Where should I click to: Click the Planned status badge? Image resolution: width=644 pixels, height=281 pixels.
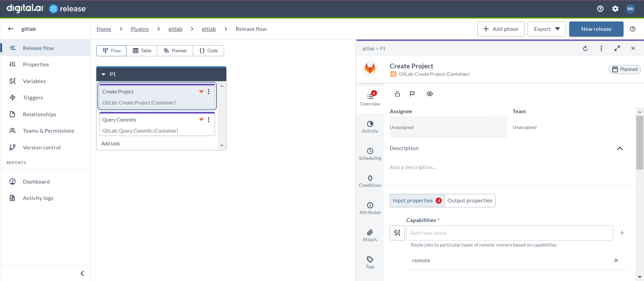pyautogui.click(x=625, y=69)
